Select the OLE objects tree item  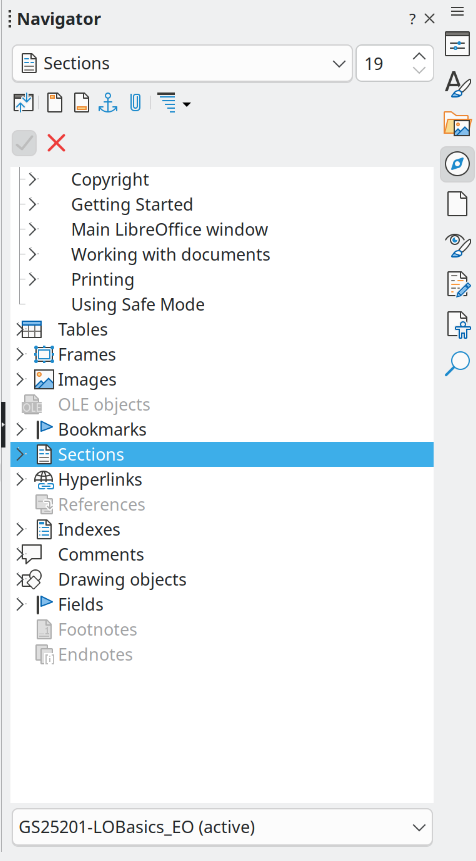tap(104, 405)
